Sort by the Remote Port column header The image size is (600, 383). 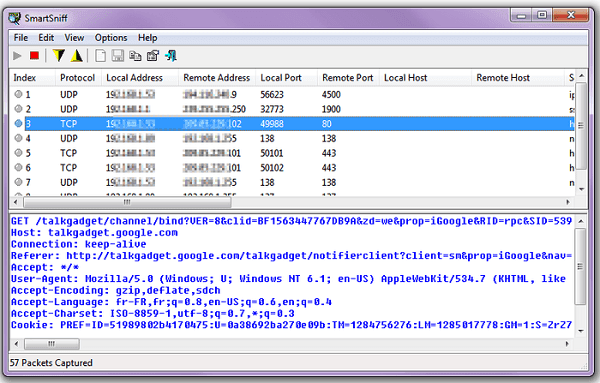[348, 78]
